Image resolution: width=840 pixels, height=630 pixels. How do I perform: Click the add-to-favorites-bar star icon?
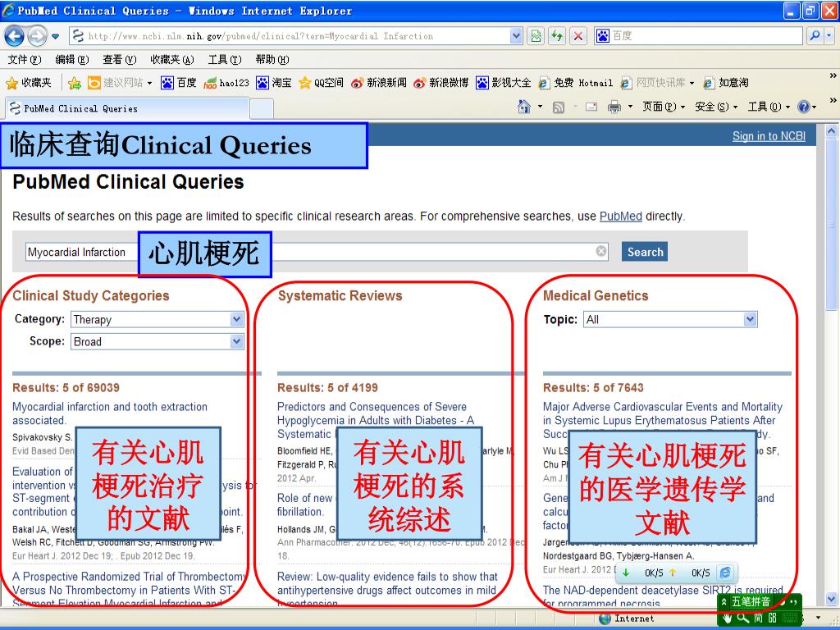pyautogui.click(x=75, y=83)
